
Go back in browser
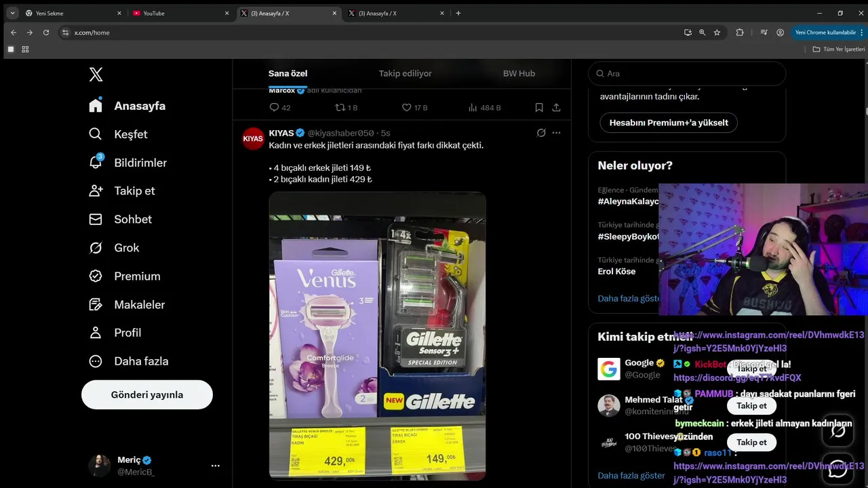point(14,32)
